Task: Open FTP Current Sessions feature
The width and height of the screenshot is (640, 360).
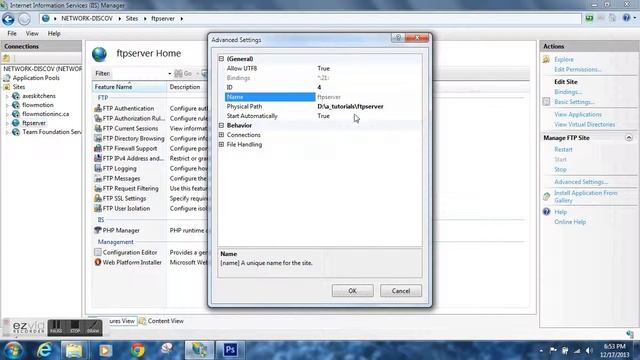Action: click(126, 128)
